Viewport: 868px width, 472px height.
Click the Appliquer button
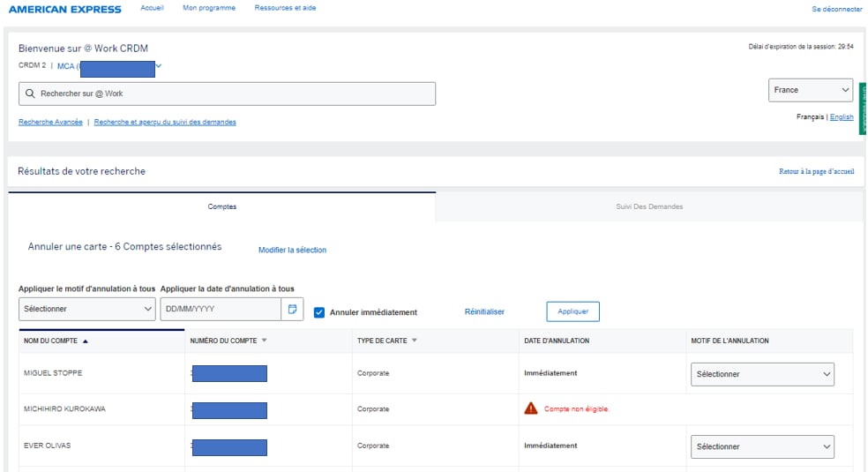point(572,311)
